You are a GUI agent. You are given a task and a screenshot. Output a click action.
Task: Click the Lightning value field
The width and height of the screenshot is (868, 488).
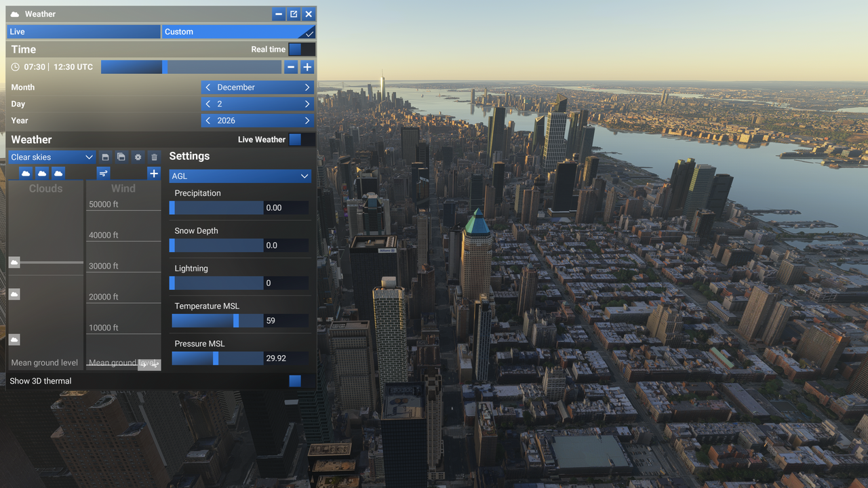tap(286, 283)
